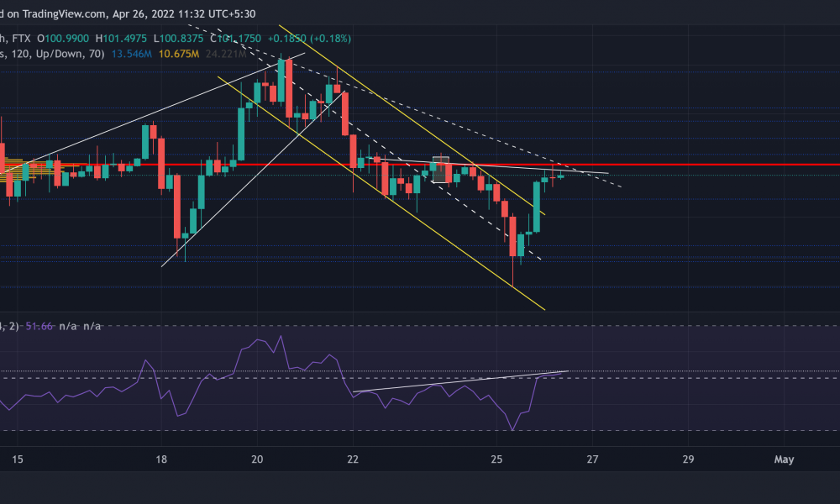Viewport: 840px width, 504px height.
Task: Click the May label on time axis
Action: (x=784, y=459)
